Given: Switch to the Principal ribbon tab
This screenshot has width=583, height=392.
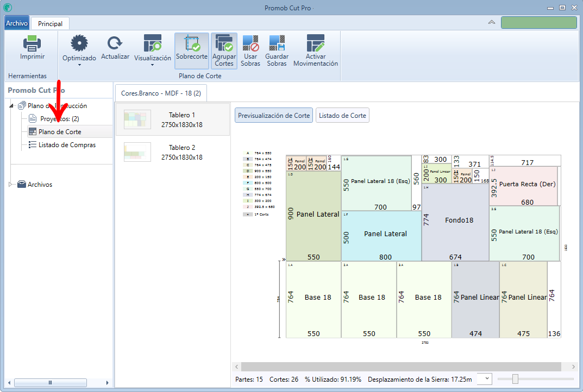Looking at the screenshot, I should (x=50, y=23).
